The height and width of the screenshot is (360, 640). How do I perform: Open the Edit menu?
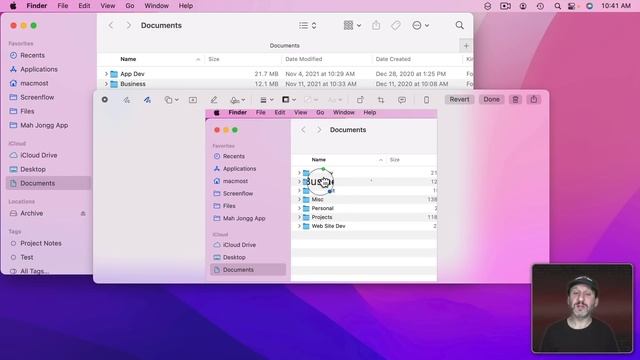84,6
